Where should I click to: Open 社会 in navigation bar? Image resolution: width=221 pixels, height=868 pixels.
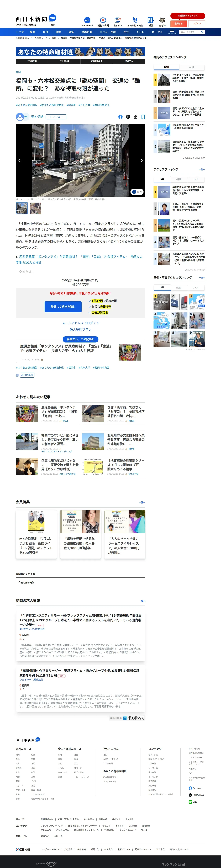point(126,32)
